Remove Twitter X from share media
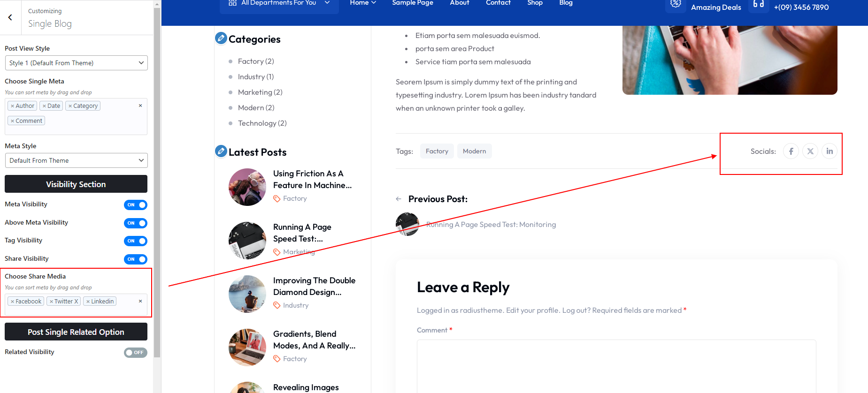 [51, 302]
